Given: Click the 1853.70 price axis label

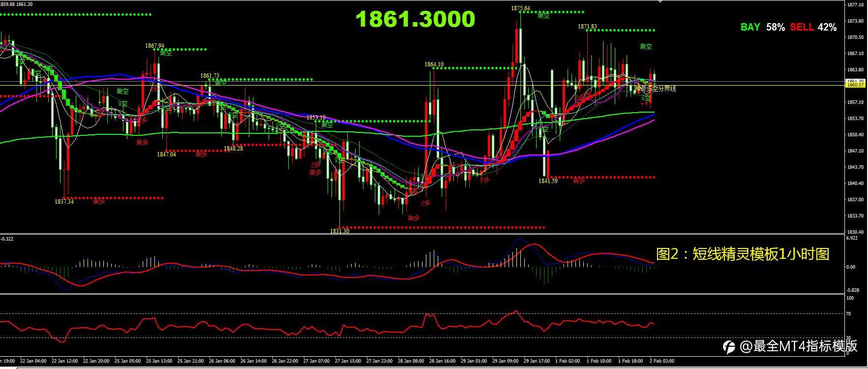Looking at the screenshot, I should click(x=856, y=119).
